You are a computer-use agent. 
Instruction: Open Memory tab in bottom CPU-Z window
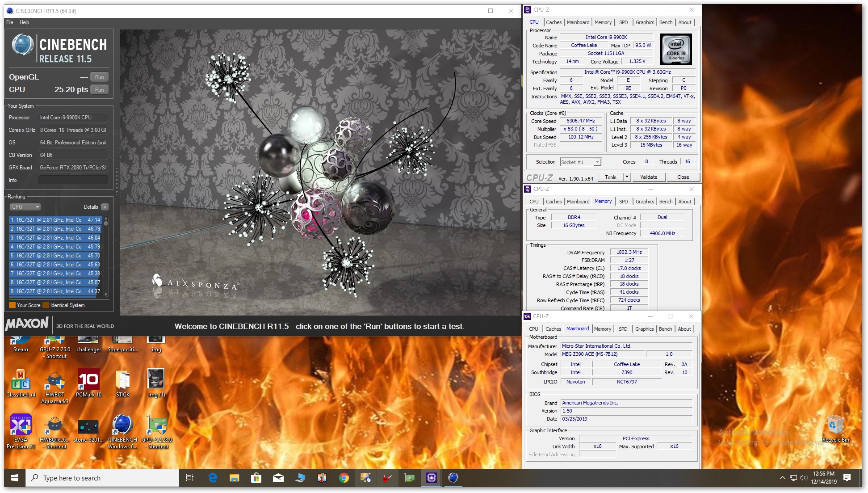click(x=603, y=329)
